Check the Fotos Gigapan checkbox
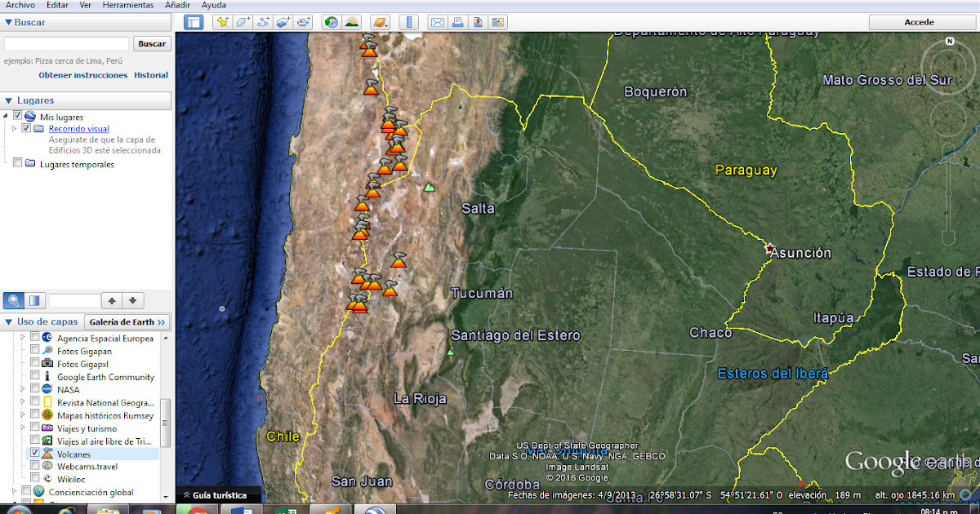 pos(34,350)
